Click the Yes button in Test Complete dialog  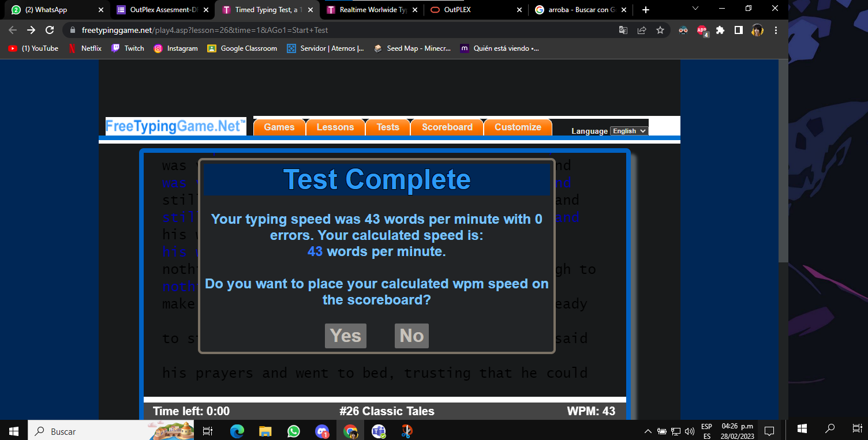346,336
